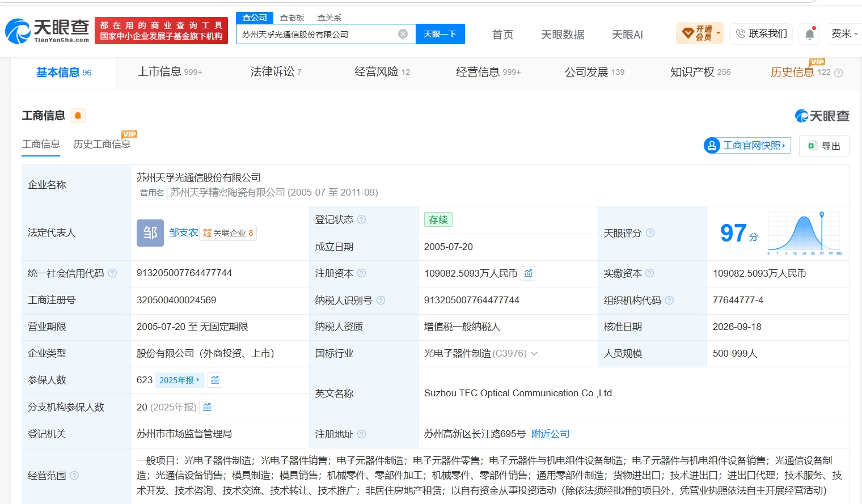862x504 pixels.
Task: Open the 历史信息 VIP tab
Action: 800,72
